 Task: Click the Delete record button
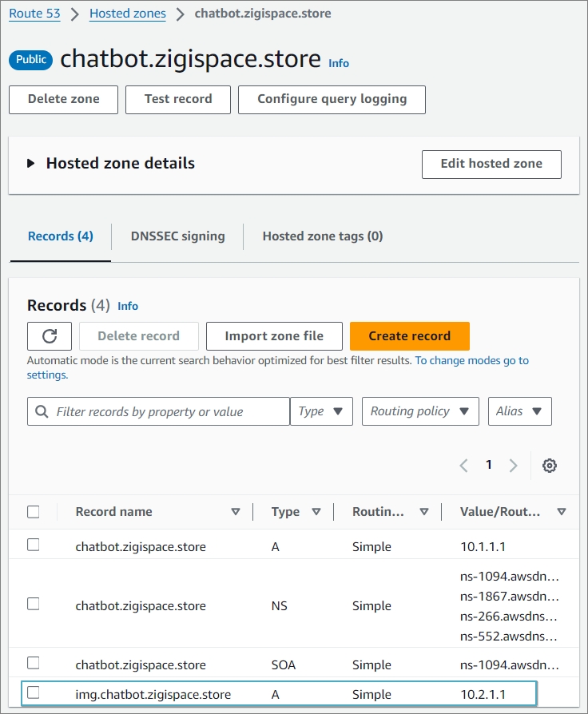(x=139, y=336)
